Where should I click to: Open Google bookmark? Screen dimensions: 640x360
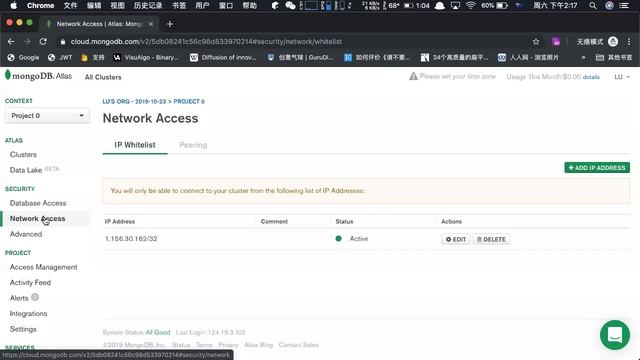click(x=23, y=58)
